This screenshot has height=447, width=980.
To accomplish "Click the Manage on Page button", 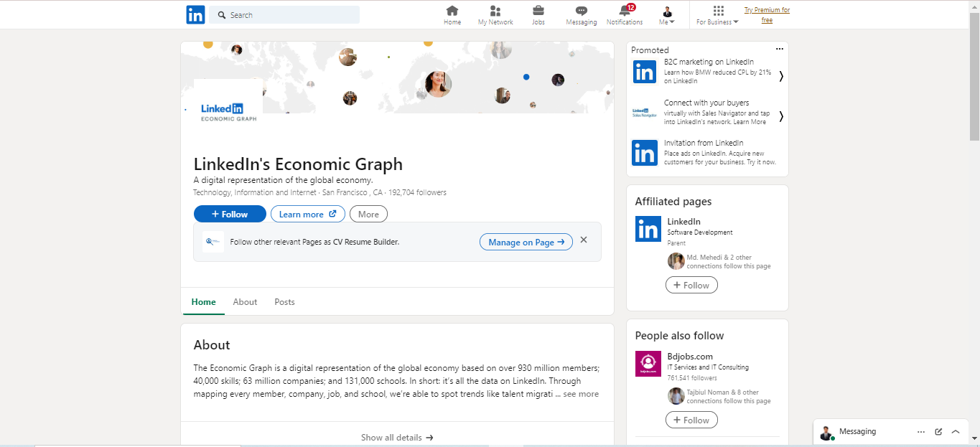I will tap(526, 242).
